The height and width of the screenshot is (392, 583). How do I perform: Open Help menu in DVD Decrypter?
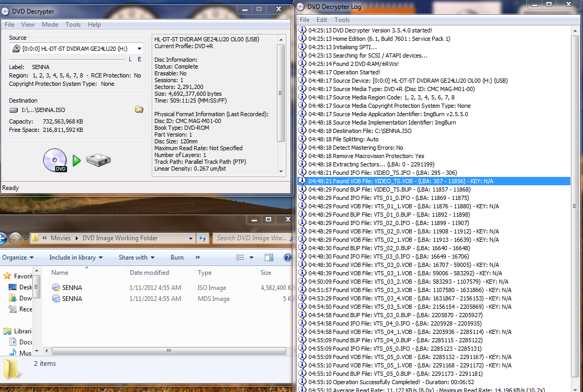[x=94, y=25]
